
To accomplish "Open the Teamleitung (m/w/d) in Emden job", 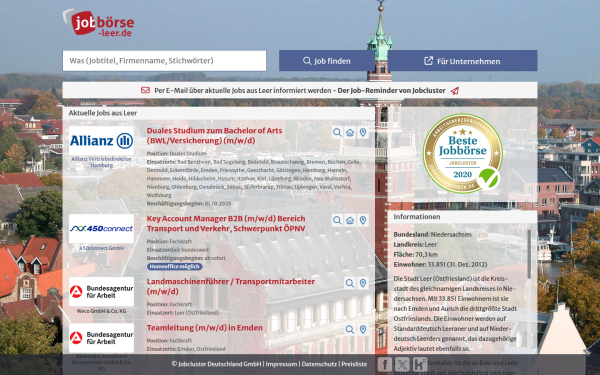I will point(205,328).
